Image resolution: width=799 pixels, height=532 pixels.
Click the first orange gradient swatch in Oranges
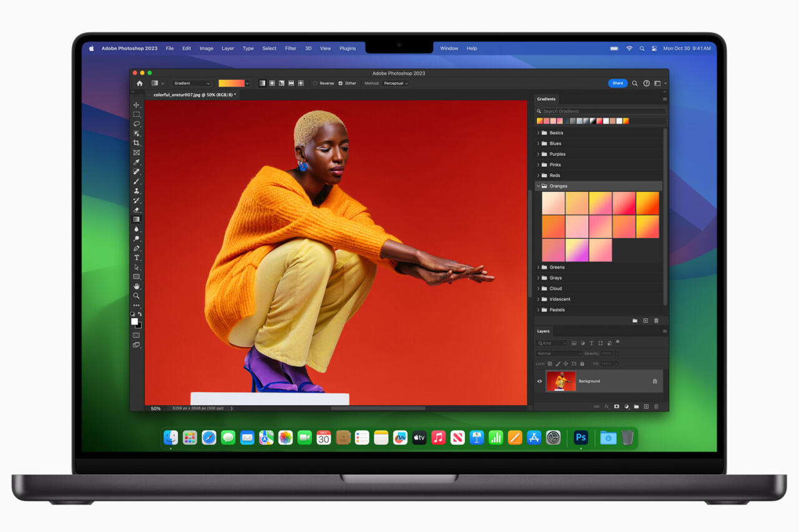[x=553, y=203]
